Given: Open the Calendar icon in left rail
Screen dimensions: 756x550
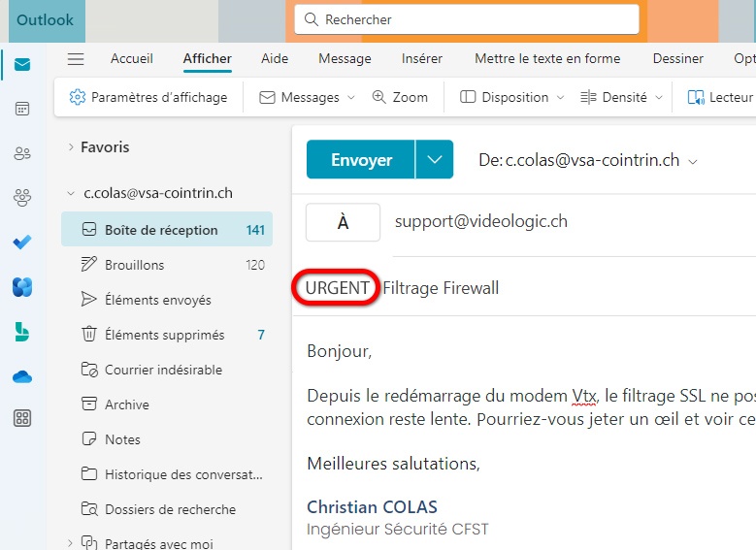Looking at the screenshot, I should click(22, 109).
